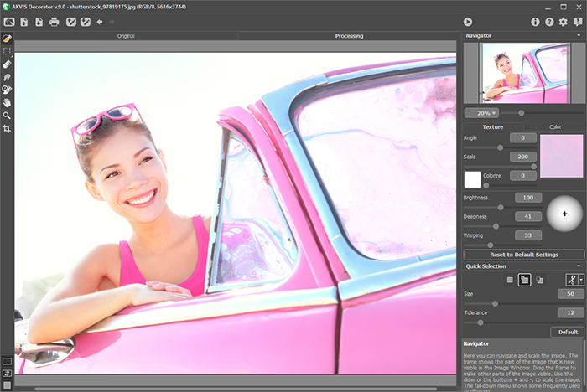Select the Zoom magnifier tool
The image size is (587, 392).
pos(8,115)
